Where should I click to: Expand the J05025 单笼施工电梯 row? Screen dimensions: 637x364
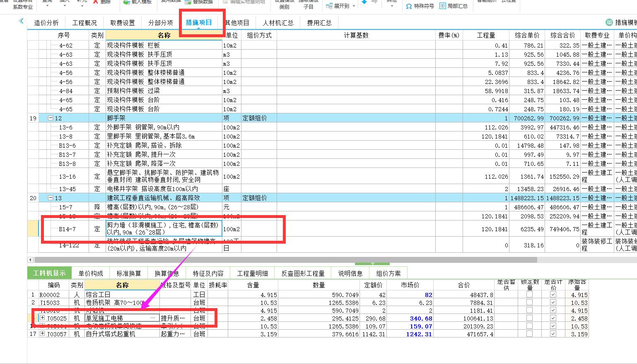(x=42, y=318)
